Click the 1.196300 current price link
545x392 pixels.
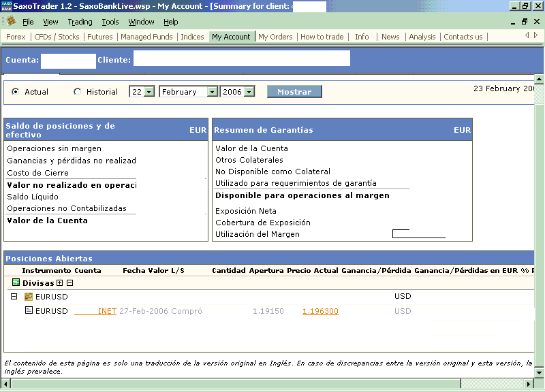tap(320, 311)
